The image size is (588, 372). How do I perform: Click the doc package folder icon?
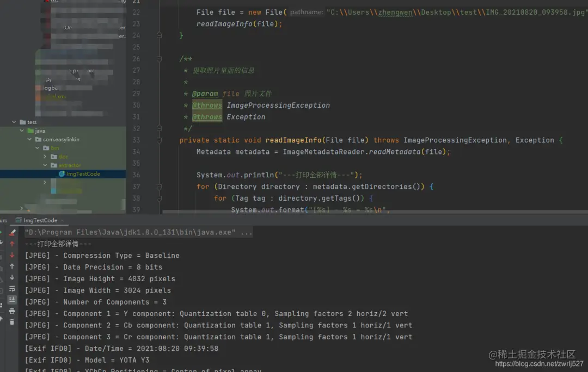click(54, 157)
